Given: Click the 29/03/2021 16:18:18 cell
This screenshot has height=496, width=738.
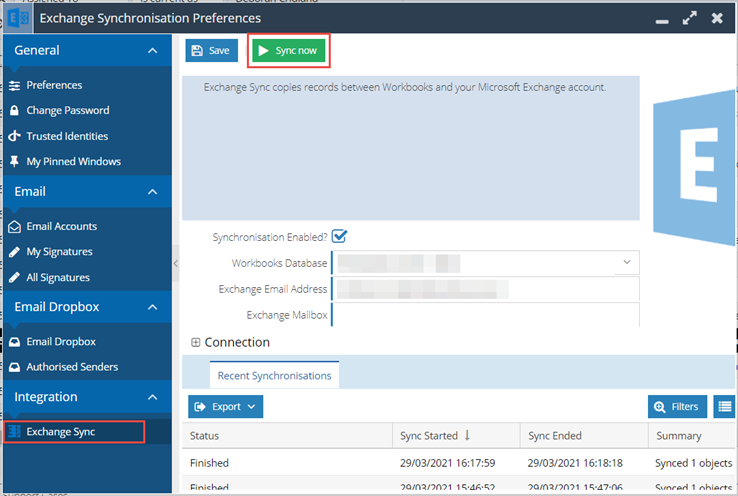Looking at the screenshot, I should coord(575,463).
